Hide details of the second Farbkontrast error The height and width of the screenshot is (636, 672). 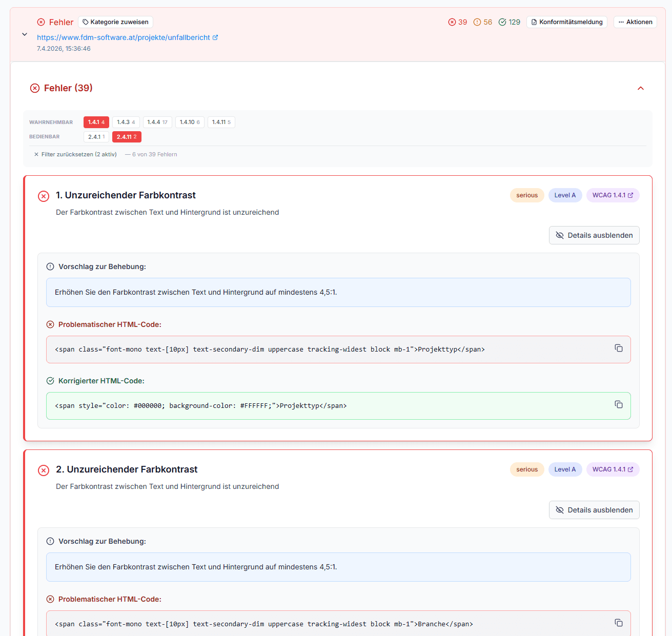pos(594,510)
